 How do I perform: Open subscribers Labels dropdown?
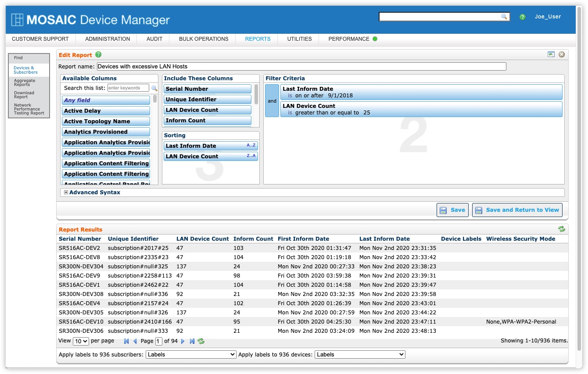191,354
